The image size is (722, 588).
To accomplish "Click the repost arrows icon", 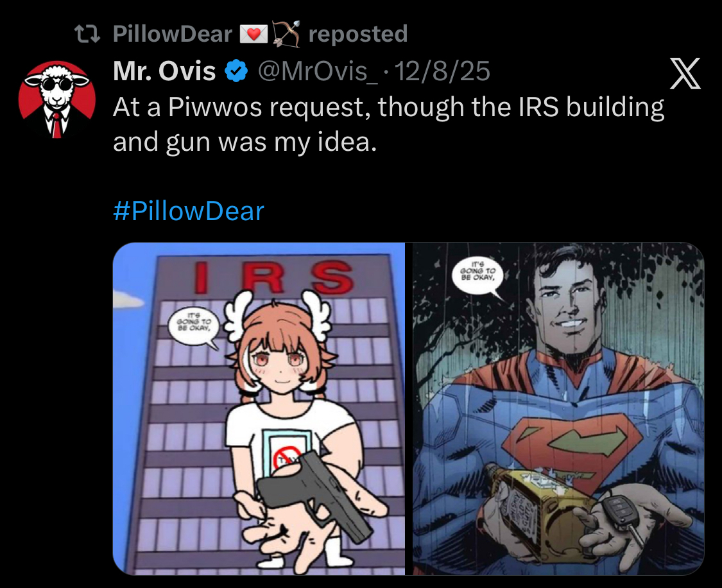I will click(x=87, y=34).
